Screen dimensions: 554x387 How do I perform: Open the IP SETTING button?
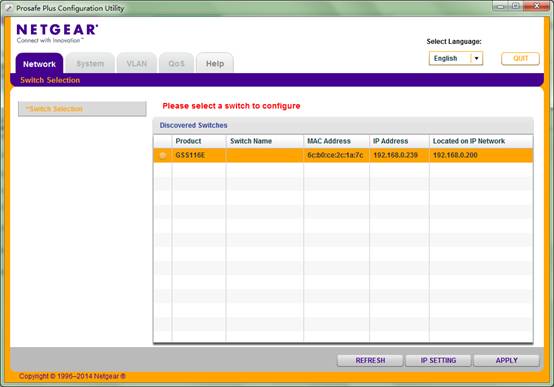point(438,360)
